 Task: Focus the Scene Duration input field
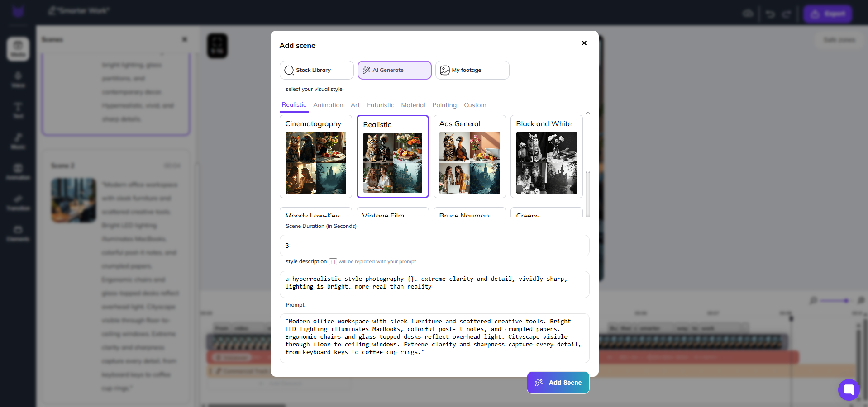coord(434,246)
